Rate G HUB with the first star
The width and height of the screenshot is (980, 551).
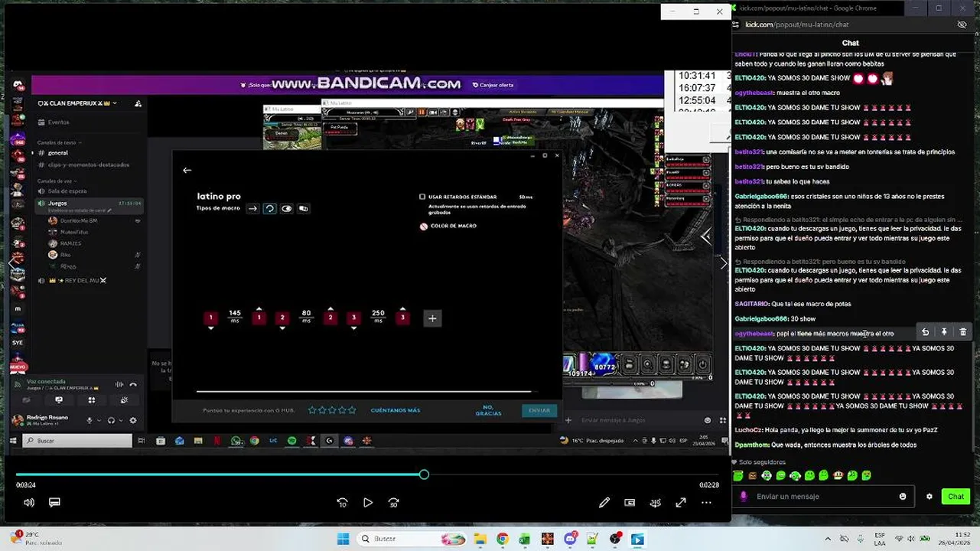point(312,410)
